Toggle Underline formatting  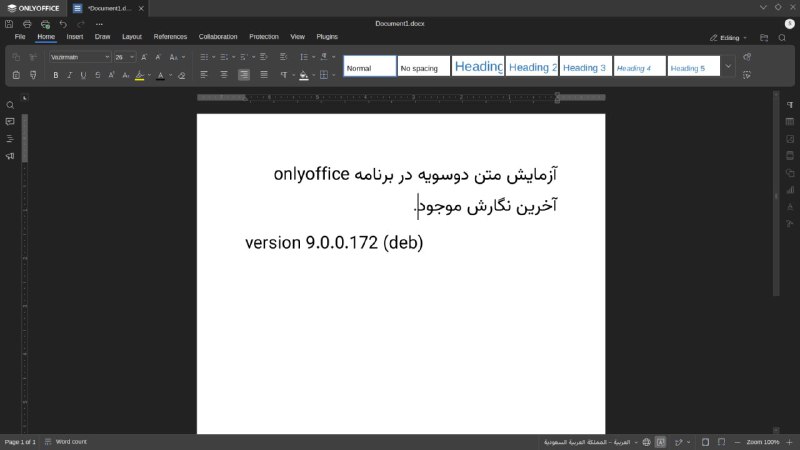click(x=83, y=75)
